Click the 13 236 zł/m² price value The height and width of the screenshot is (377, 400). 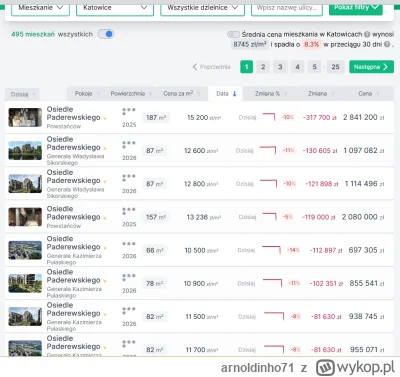[204, 217]
